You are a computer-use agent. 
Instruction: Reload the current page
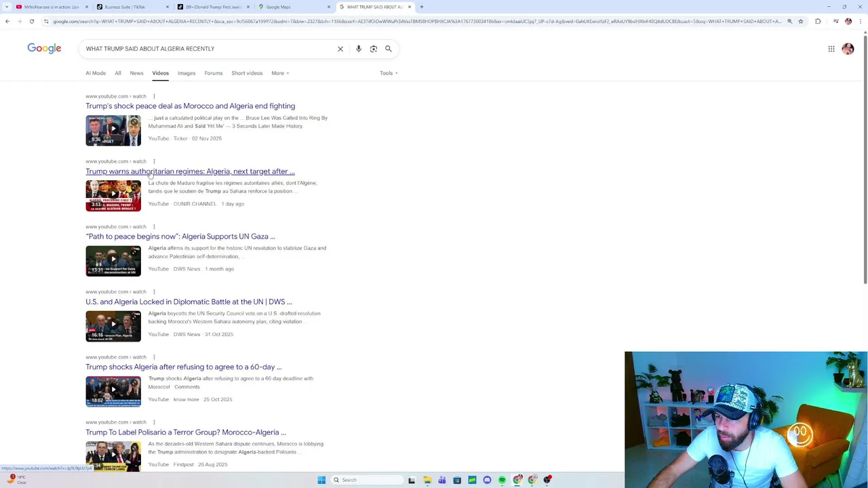[31, 21]
